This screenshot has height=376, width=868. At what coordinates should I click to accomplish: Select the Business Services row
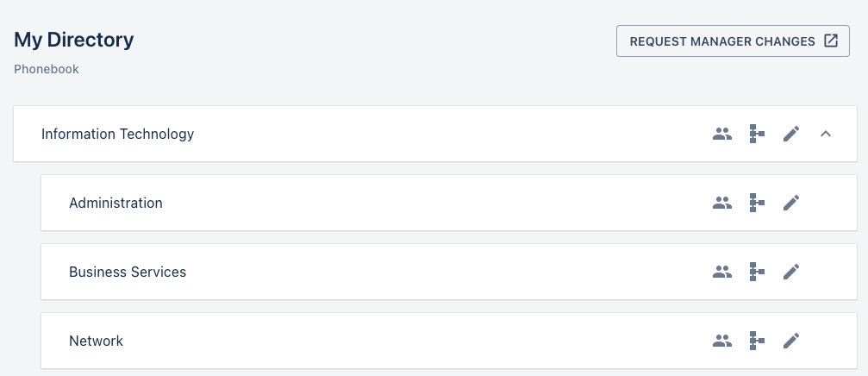click(x=128, y=272)
